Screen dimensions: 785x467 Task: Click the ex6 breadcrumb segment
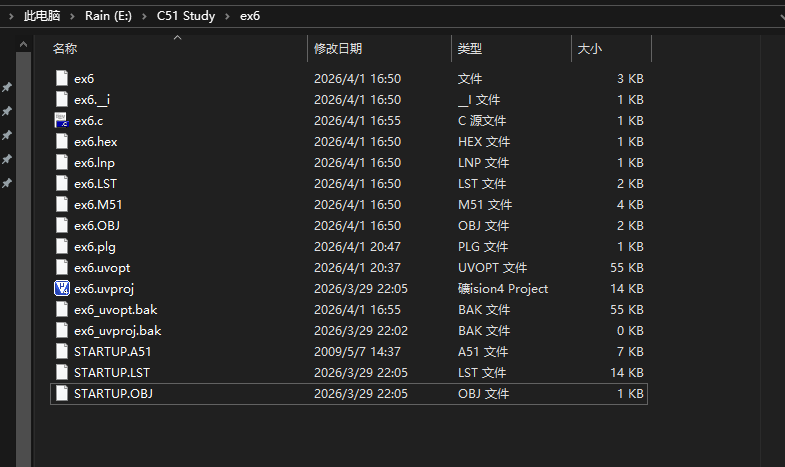pos(250,16)
